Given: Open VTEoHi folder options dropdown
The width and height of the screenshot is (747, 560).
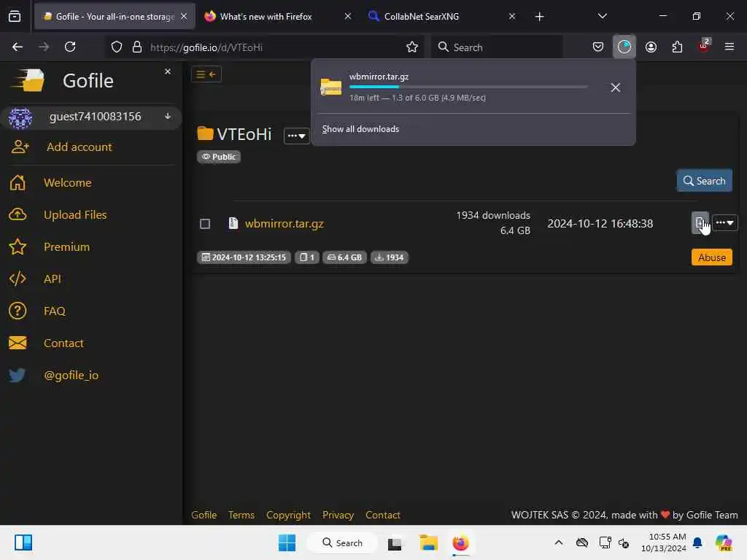Looking at the screenshot, I should (x=296, y=136).
